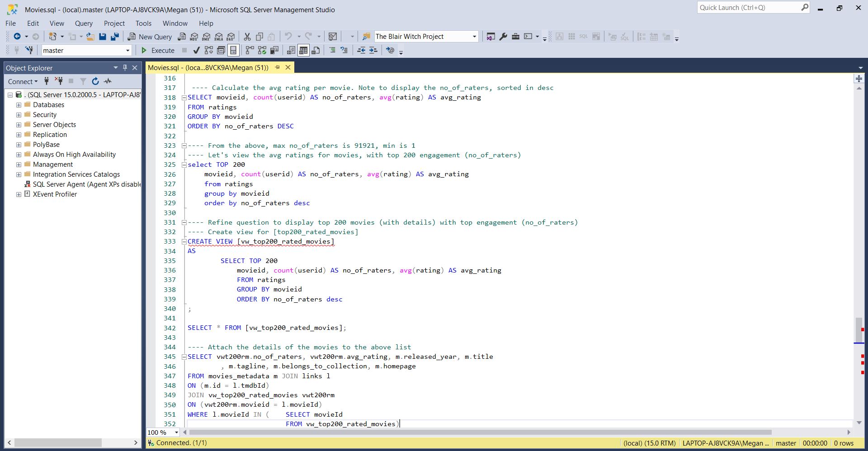The width and height of the screenshot is (868, 451).
Task: Open the Toolbox briefcase icon
Action: click(x=515, y=37)
